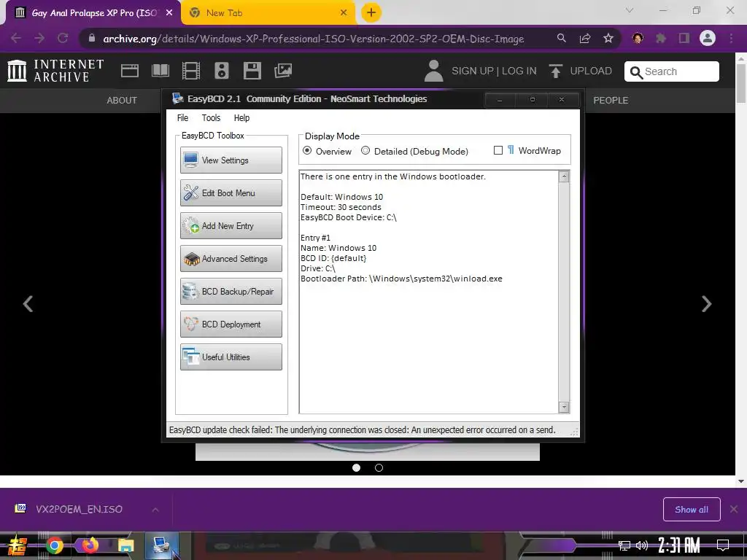
Task: Toggle browser side panel icon
Action: (x=684, y=38)
